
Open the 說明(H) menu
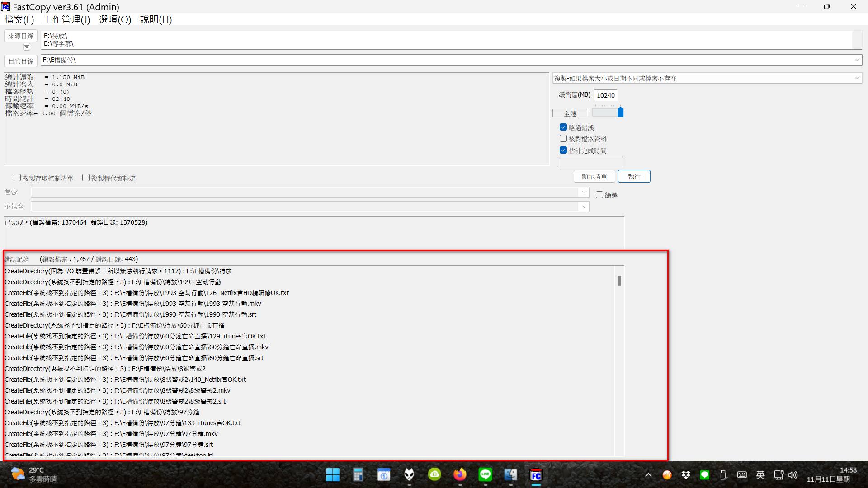coord(156,19)
